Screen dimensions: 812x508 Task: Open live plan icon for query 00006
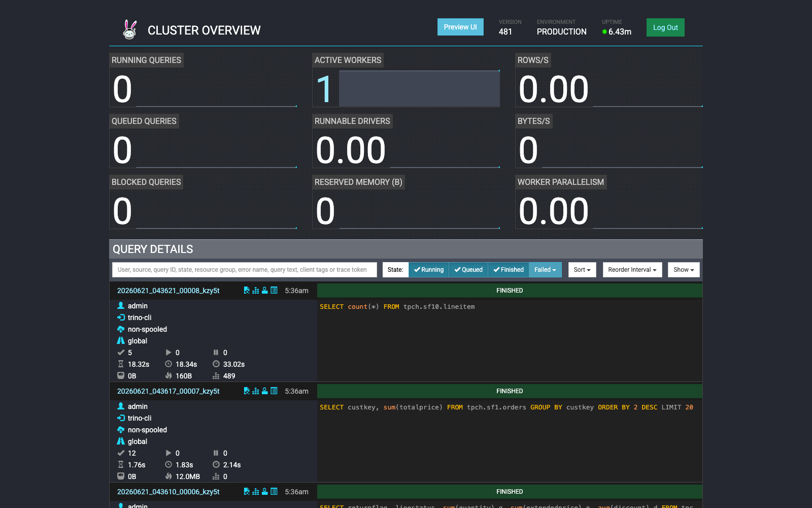(x=265, y=492)
